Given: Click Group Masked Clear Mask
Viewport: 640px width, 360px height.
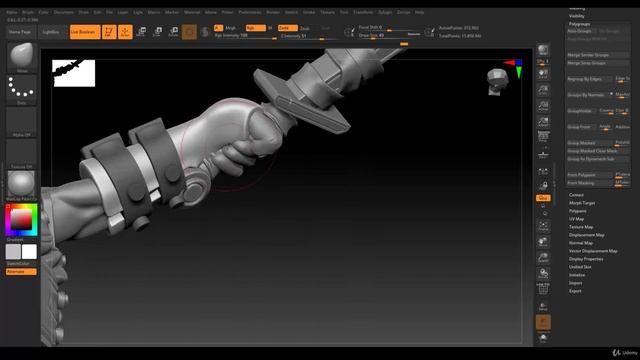Looking at the screenshot, I should point(598,151).
